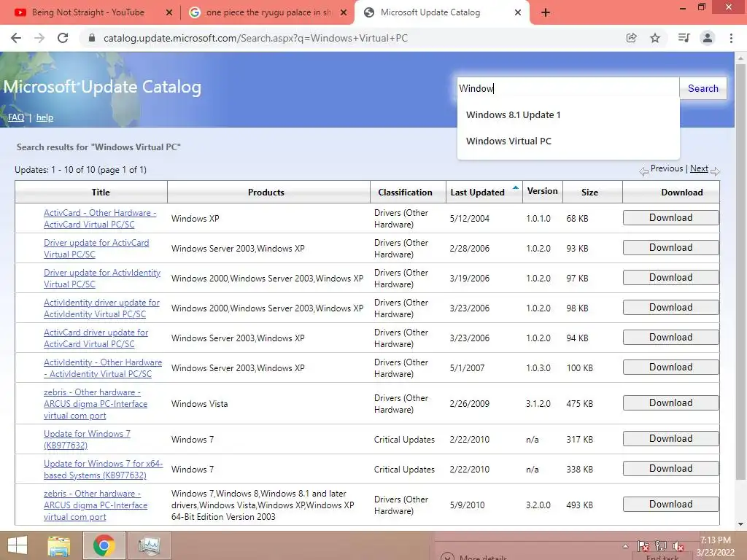This screenshot has width=747, height=560.
Task: Download the 68 KB ActivCard driver
Action: (x=670, y=217)
